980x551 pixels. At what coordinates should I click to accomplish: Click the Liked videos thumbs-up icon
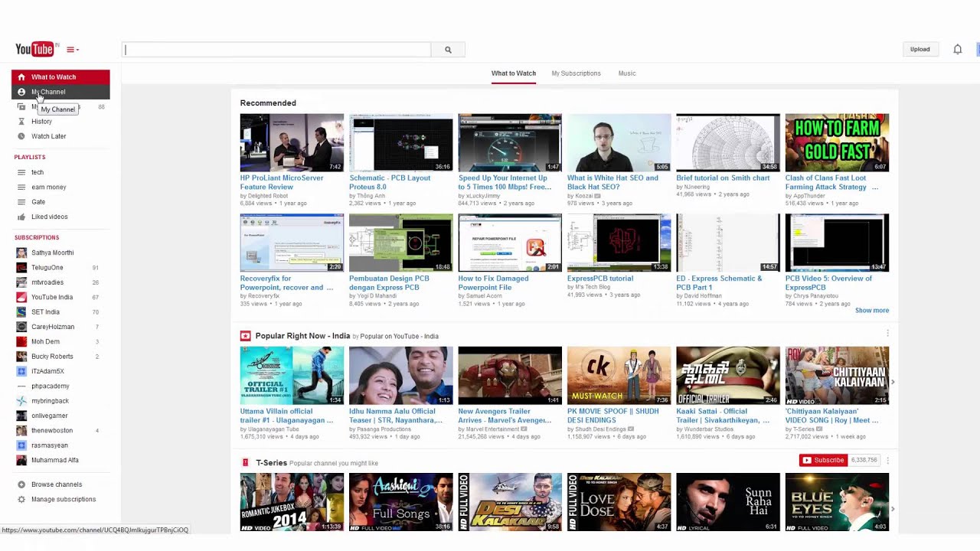pos(21,217)
